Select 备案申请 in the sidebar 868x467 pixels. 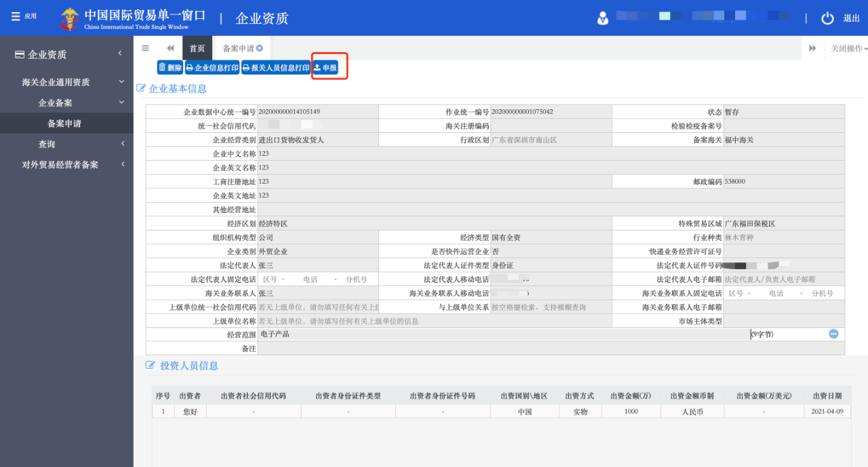(x=66, y=123)
